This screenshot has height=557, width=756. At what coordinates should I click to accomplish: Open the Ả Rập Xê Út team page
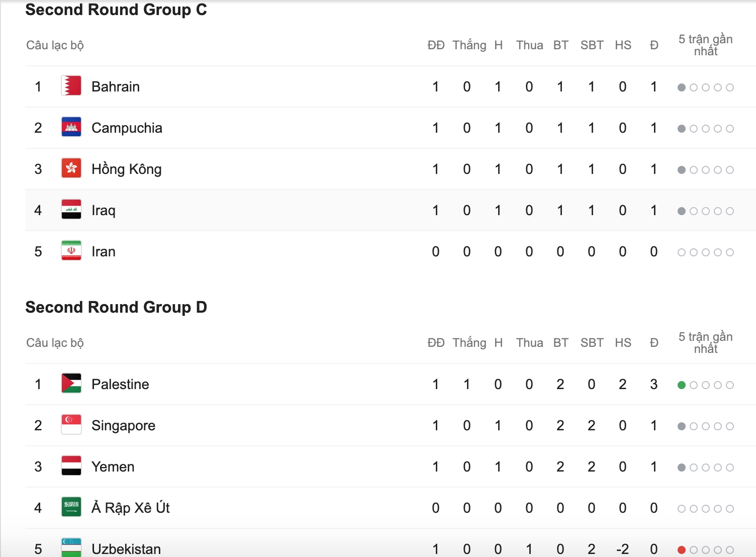click(131, 508)
